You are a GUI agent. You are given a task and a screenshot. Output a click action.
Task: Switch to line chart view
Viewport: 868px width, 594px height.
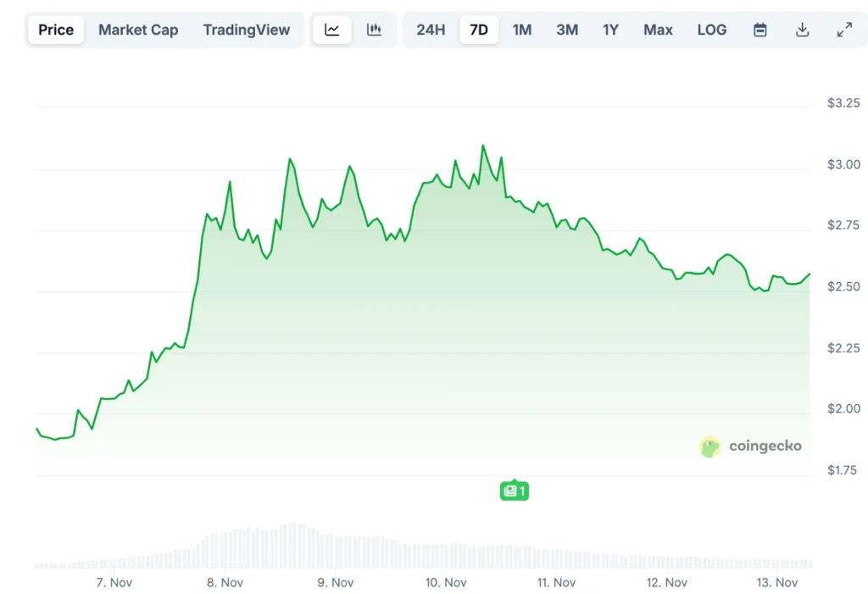(x=331, y=29)
